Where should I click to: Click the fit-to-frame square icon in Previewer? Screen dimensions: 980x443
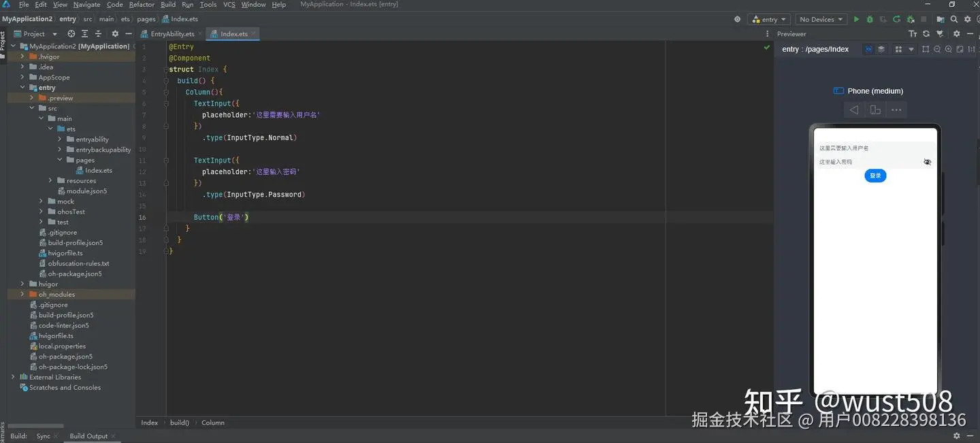click(x=926, y=49)
